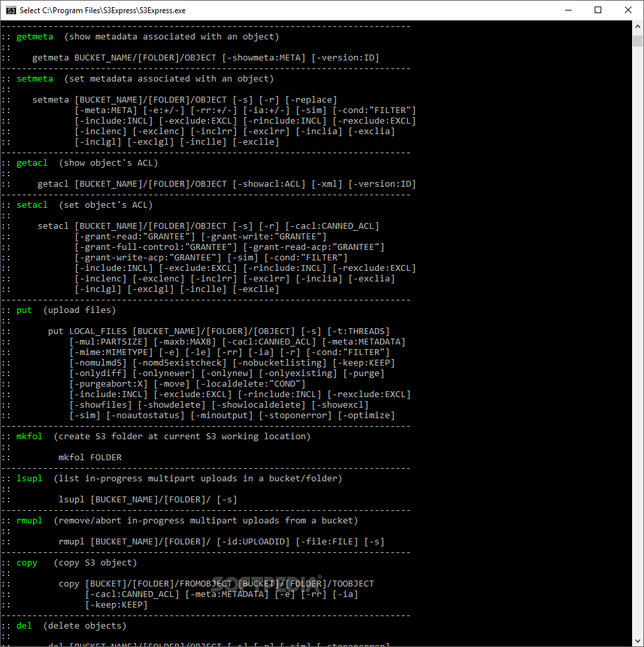This screenshot has width=644, height=647.
Task: Click the green 'setmeta' command name
Action: click(x=35, y=79)
